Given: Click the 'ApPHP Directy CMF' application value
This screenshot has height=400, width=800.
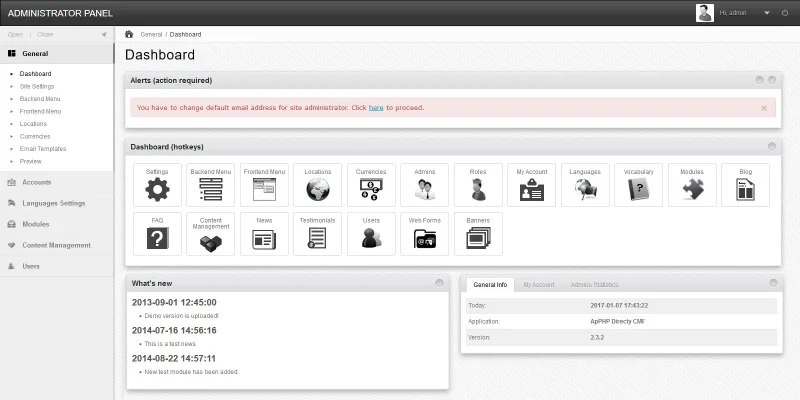Looking at the screenshot, I should click(617, 321).
